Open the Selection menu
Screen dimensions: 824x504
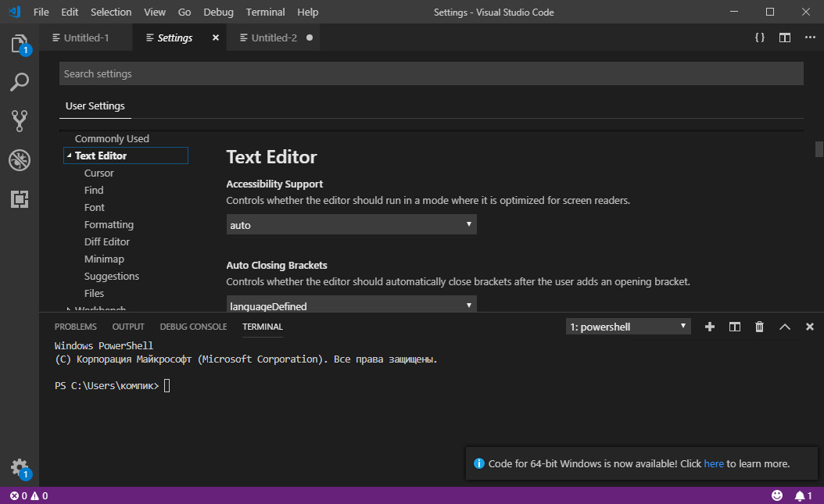point(111,12)
